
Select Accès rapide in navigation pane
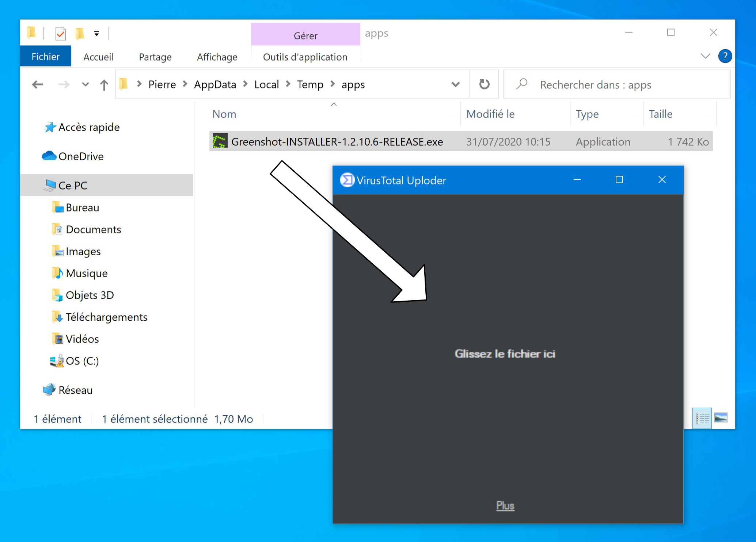click(89, 127)
